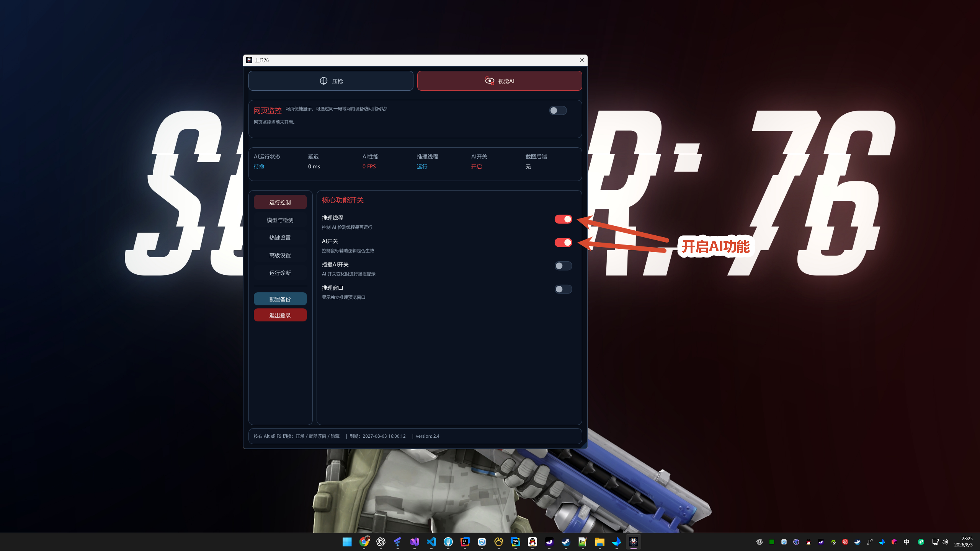Enable the 网页监控 web monitor toggle

[x=558, y=111]
